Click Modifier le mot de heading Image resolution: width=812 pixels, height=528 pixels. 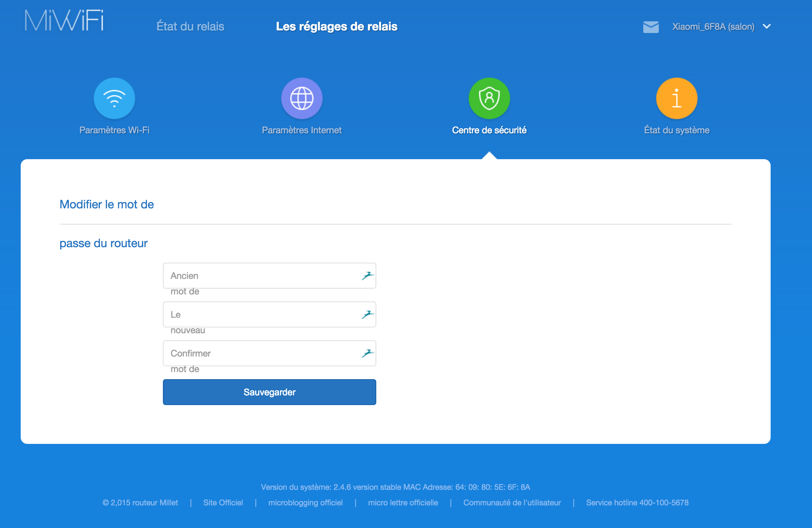pos(106,204)
